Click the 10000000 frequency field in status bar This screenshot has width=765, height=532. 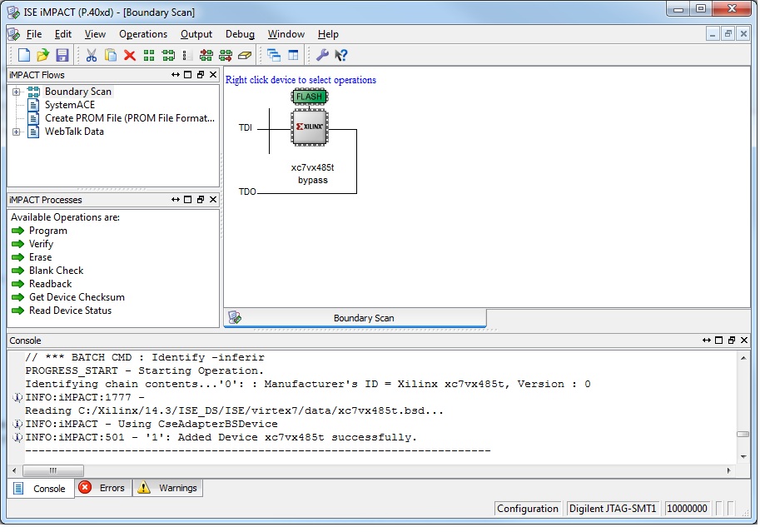(x=686, y=509)
